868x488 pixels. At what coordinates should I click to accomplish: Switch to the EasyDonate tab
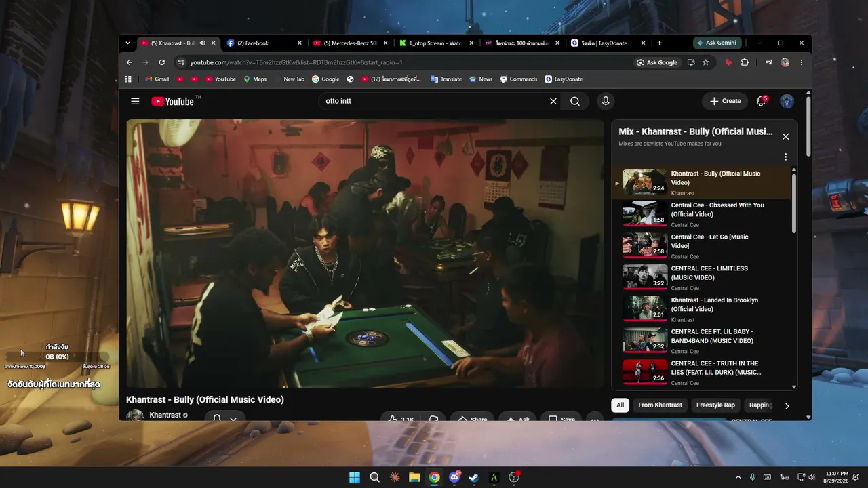click(x=608, y=43)
